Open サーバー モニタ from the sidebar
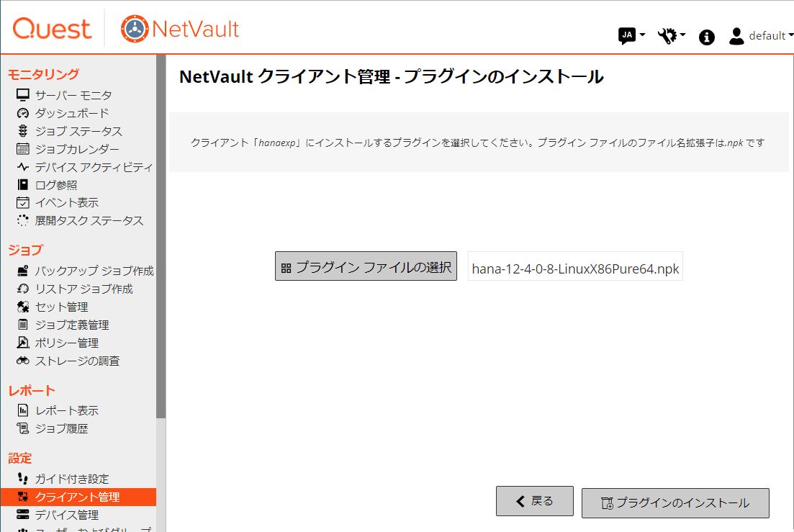The height and width of the screenshot is (532, 794). tap(73, 95)
